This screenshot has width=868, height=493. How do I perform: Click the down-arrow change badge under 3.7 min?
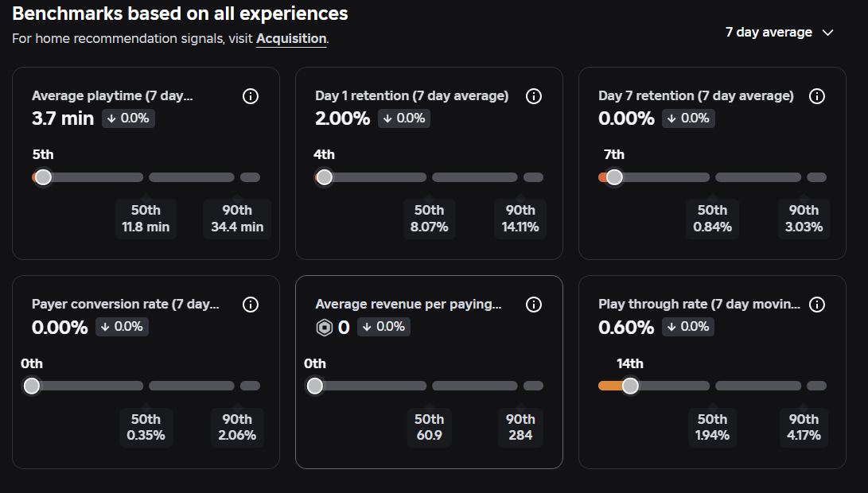point(128,118)
